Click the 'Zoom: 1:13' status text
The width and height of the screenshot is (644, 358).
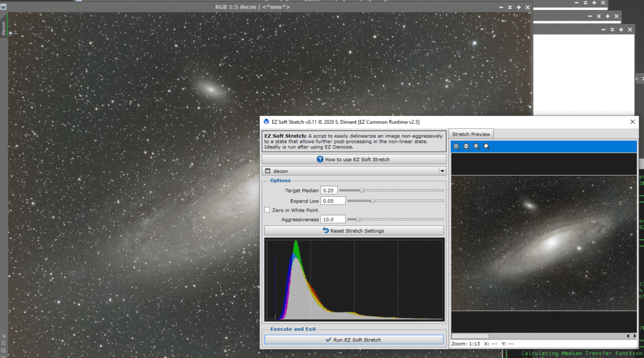pos(465,344)
